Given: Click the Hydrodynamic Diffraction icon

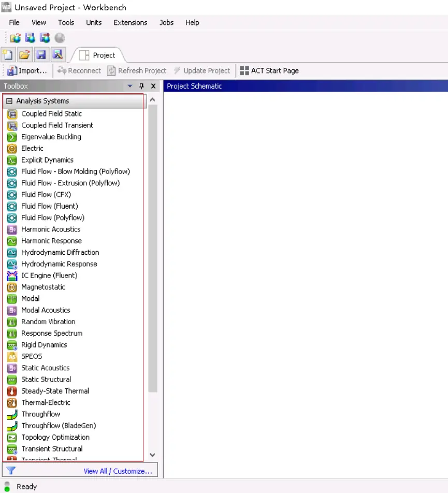Looking at the screenshot, I should coord(12,253).
